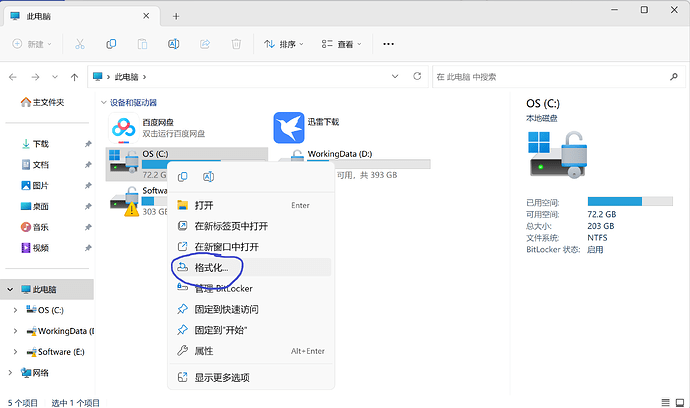Click the Rename icon in context menu
The height and width of the screenshot is (408, 690).
208,177
